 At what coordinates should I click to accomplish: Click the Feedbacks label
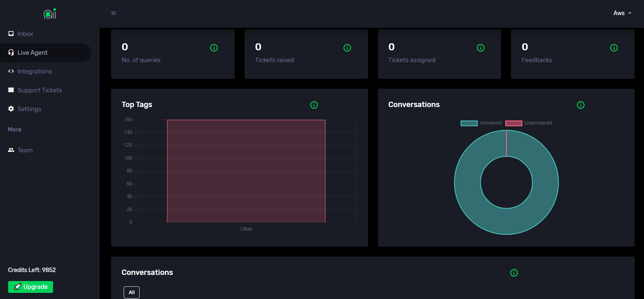537,60
